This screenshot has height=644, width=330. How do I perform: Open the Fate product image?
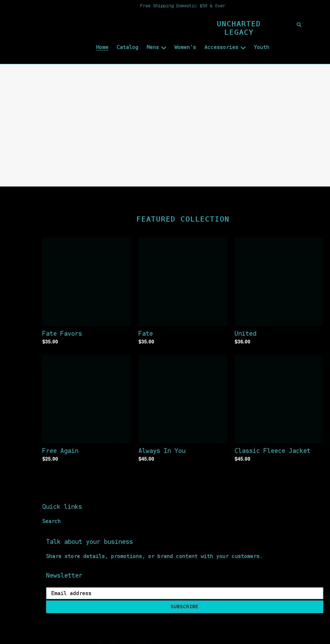pos(183,282)
